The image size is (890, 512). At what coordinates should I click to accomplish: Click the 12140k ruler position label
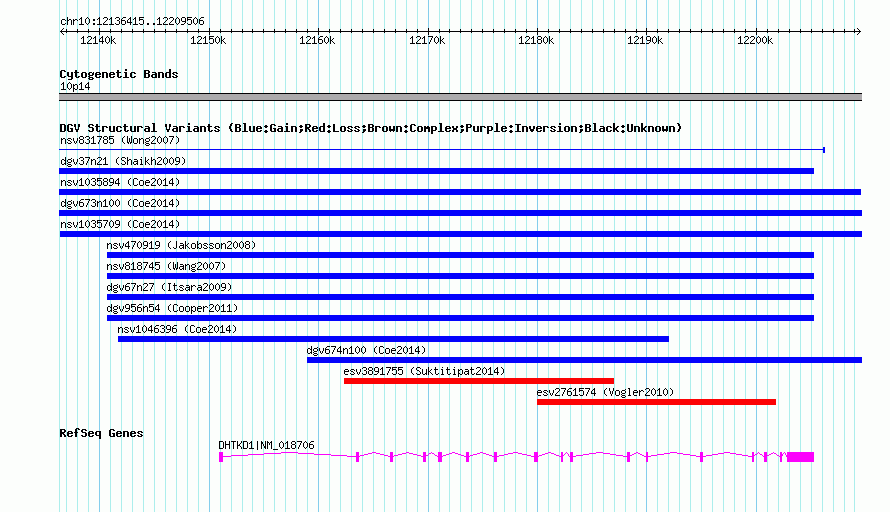[98, 40]
